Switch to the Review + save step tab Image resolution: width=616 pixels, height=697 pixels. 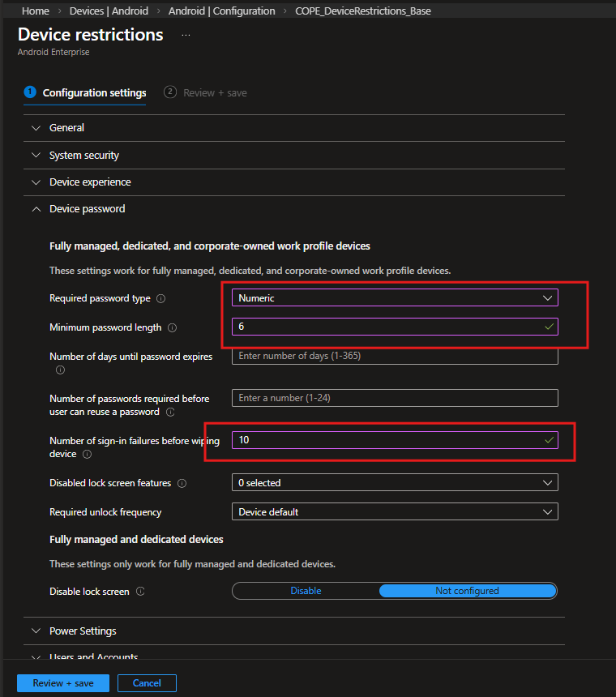pos(206,92)
